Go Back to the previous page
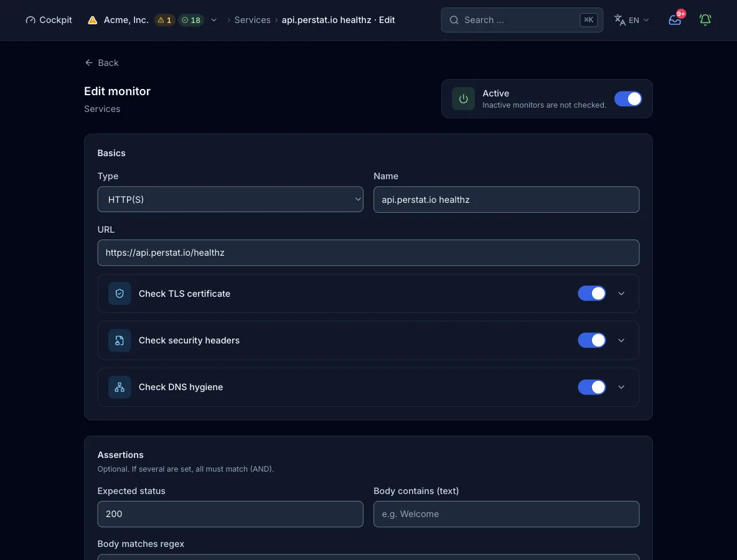 [101, 62]
